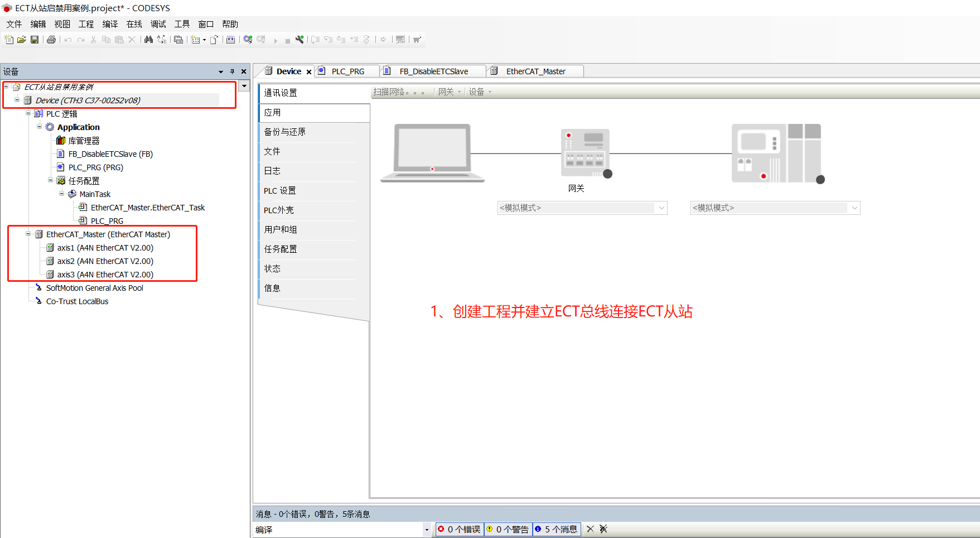Open the 在线 menu
Viewport: 980px width, 538px height.
point(134,24)
